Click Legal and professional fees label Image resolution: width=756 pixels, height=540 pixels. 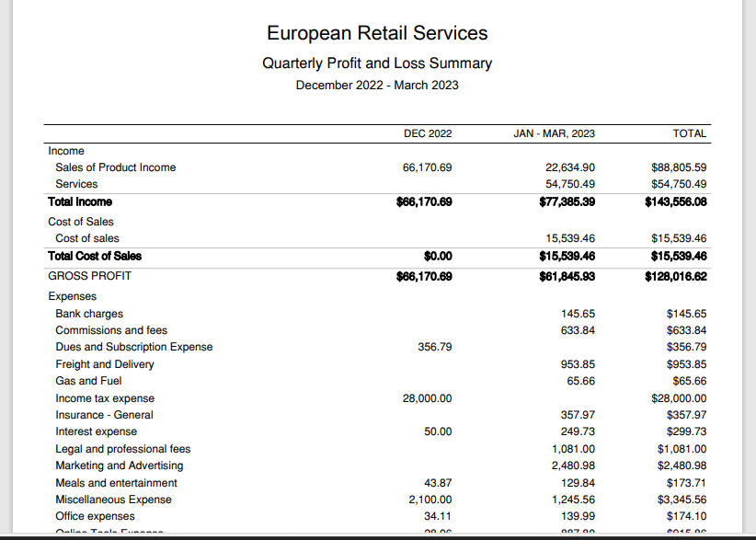point(123,449)
